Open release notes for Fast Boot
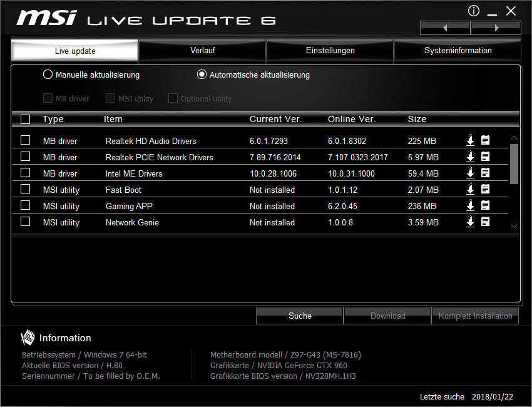532x407 pixels. (485, 189)
